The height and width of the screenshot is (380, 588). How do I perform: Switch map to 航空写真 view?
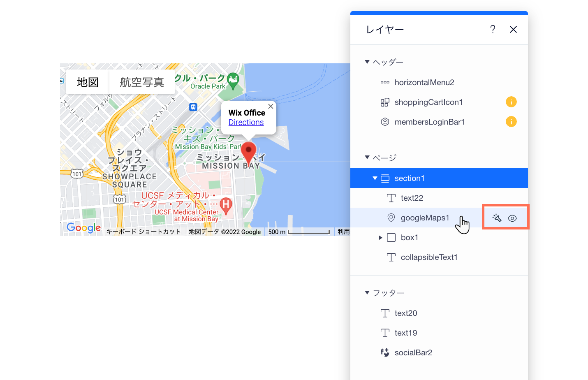pyautogui.click(x=142, y=82)
